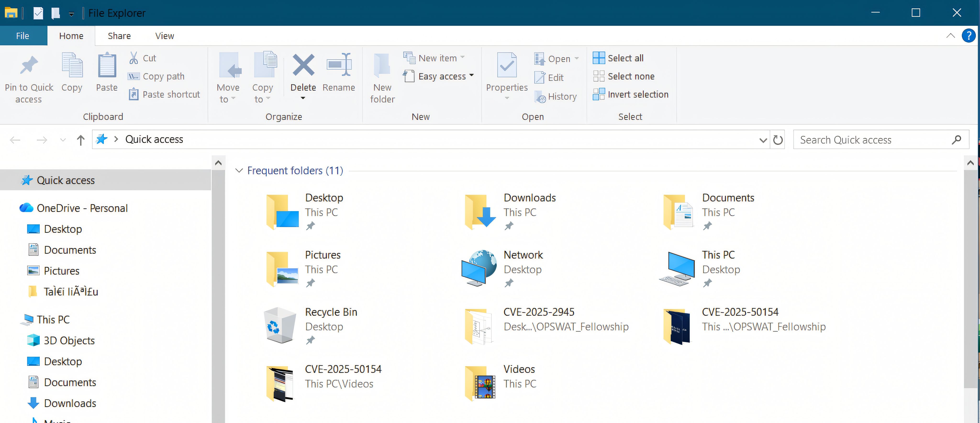The height and width of the screenshot is (423, 980).
Task: Switch to the View ribbon tab
Action: pos(164,36)
